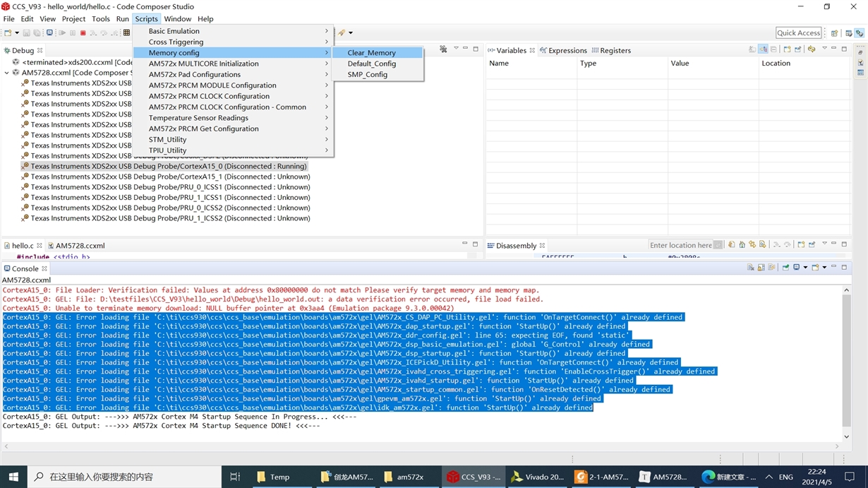Click the Pin to debug context icon in Variables
The image size is (868, 488).
797,49
